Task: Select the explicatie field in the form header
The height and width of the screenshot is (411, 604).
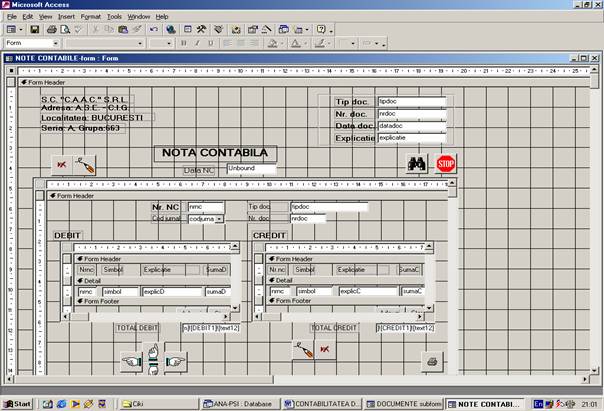Action: (x=412, y=138)
